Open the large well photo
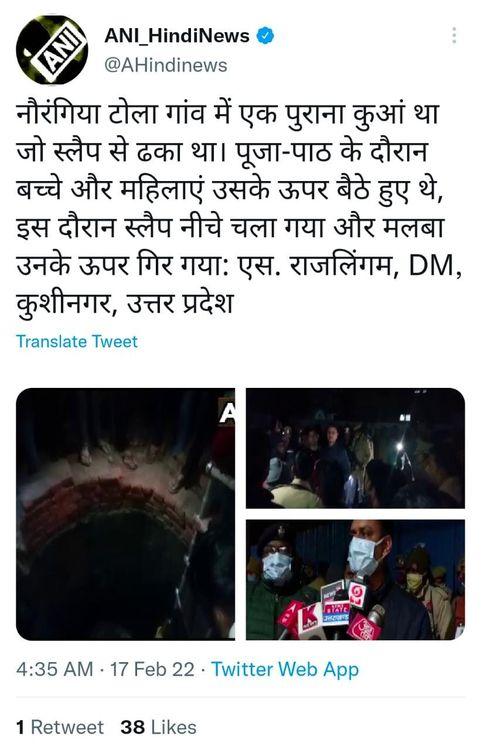Viewport: 481px width, 750px height. pyautogui.click(x=126, y=514)
